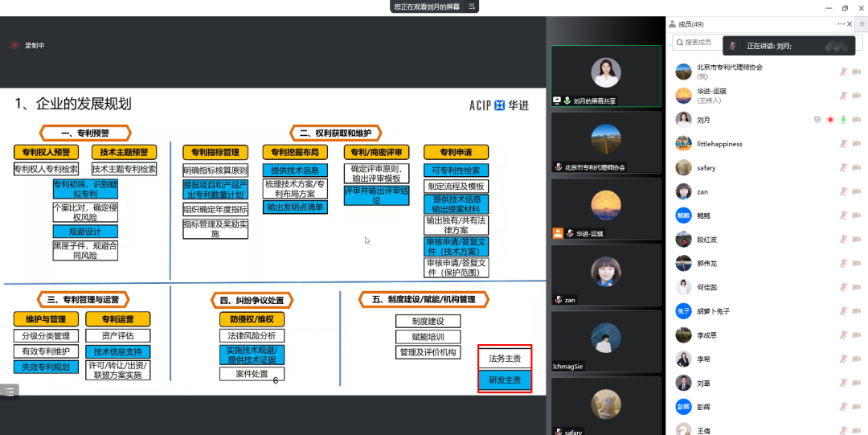868x435 pixels.
Task: Toggle mic icon for 北京市专利代理师协会 in member list
Action: [x=843, y=72]
